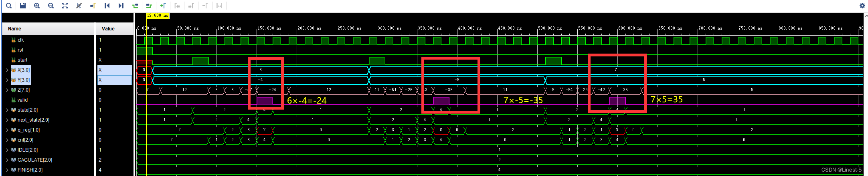The image size is (868, 176).
Task: Select the Y[3:0] signal name
Action: pyautogui.click(x=23, y=80)
